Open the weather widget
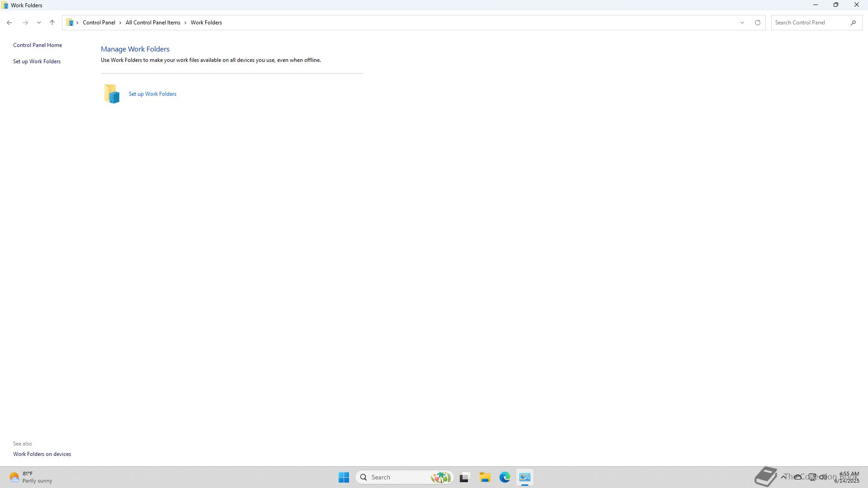This screenshot has width=868, height=488. 30,477
